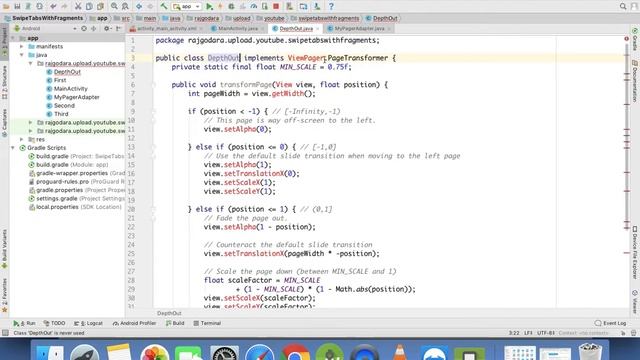Click the setAlpha(0) code on line 11
The width and height of the screenshot is (640, 360).
coord(247,129)
